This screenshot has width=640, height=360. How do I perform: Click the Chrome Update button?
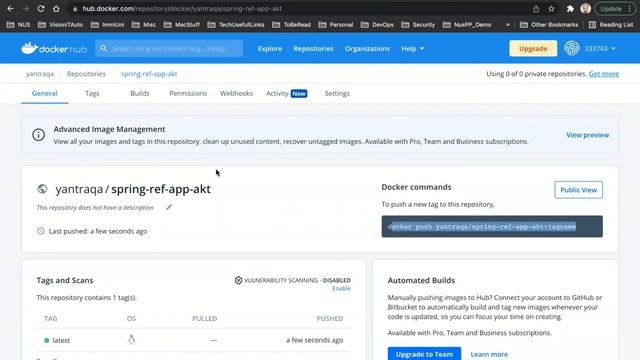point(615,9)
